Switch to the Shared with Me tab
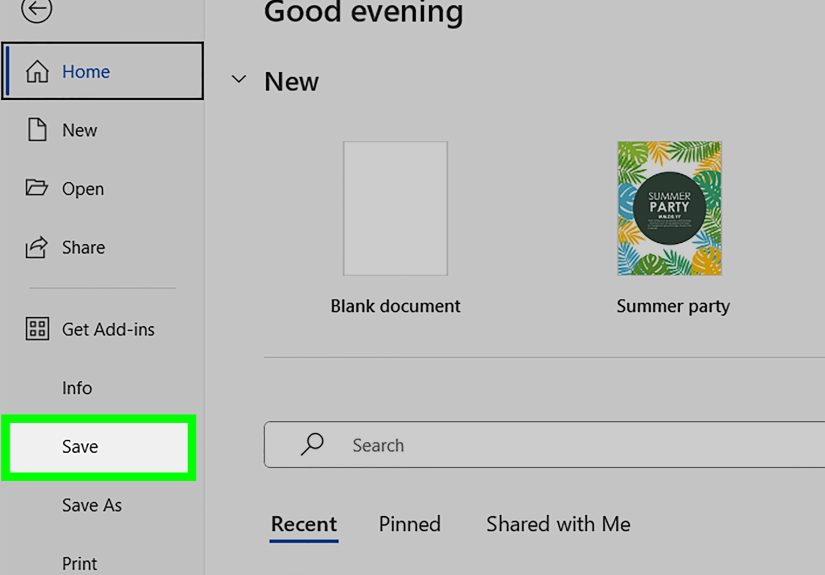This screenshot has width=825, height=575. pos(558,524)
